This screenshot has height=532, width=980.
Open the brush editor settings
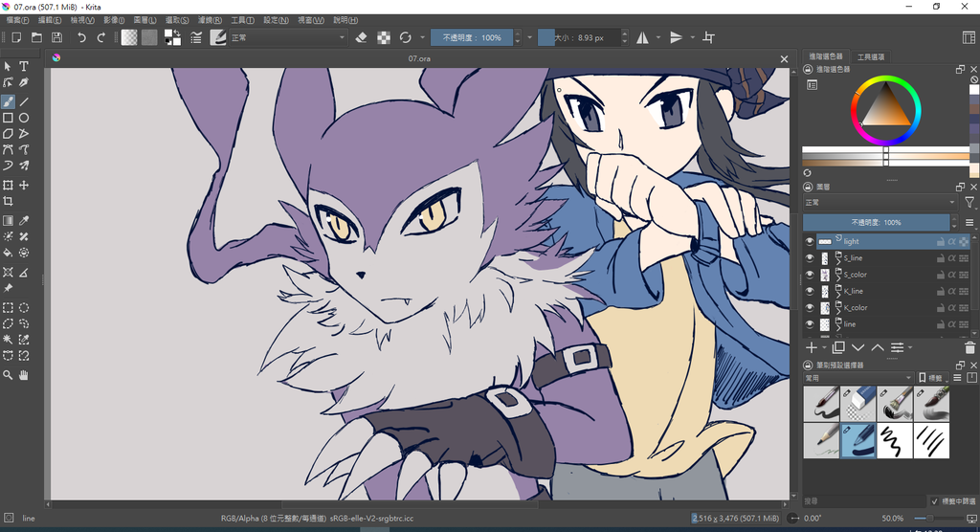point(196,37)
